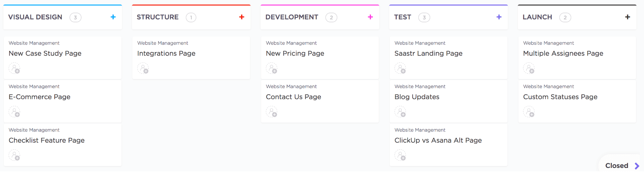Viewport: 644px width, 177px height.
Task: Open Checklist Feature Page task
Action: (46, 141)
